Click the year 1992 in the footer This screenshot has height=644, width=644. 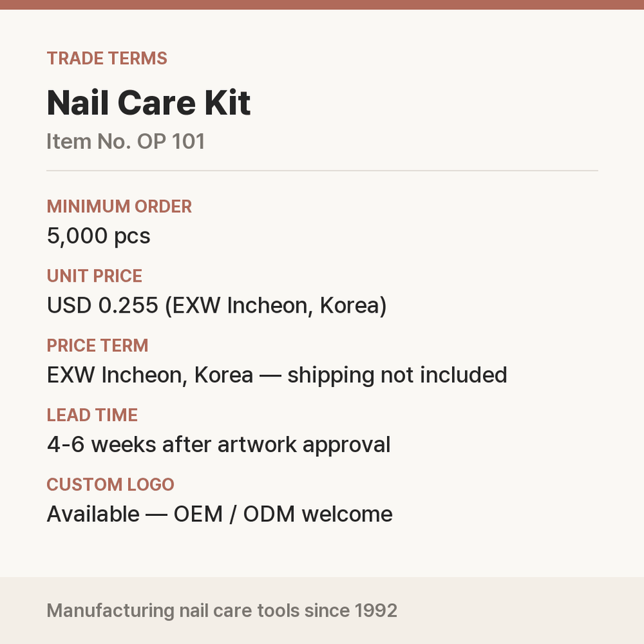[376, 610]
